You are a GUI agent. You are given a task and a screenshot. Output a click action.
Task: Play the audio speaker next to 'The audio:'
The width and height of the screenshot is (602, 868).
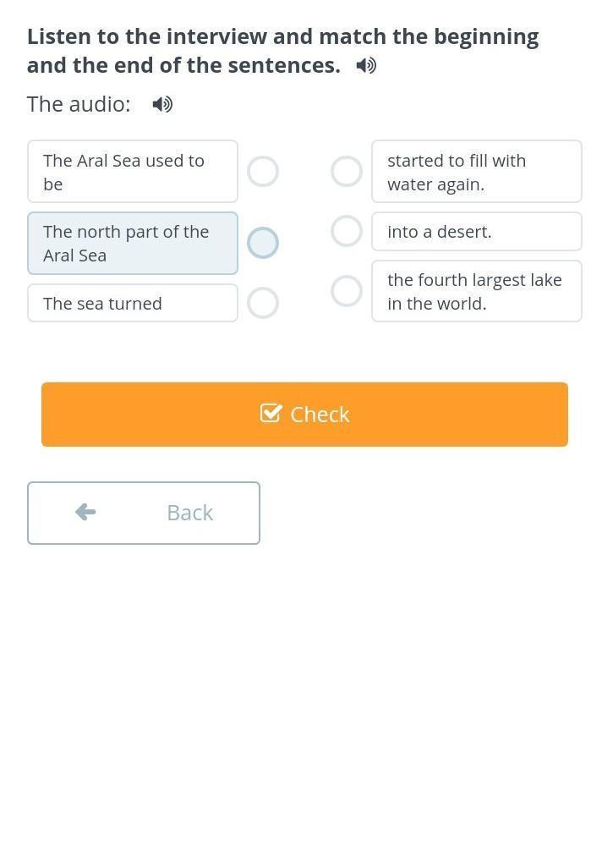tap(162, 104)
